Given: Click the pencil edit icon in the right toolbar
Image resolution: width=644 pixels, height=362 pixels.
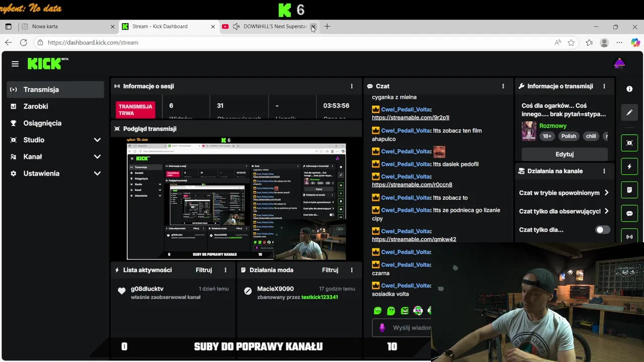Looking at the screenshot, I should pos(629,113).
